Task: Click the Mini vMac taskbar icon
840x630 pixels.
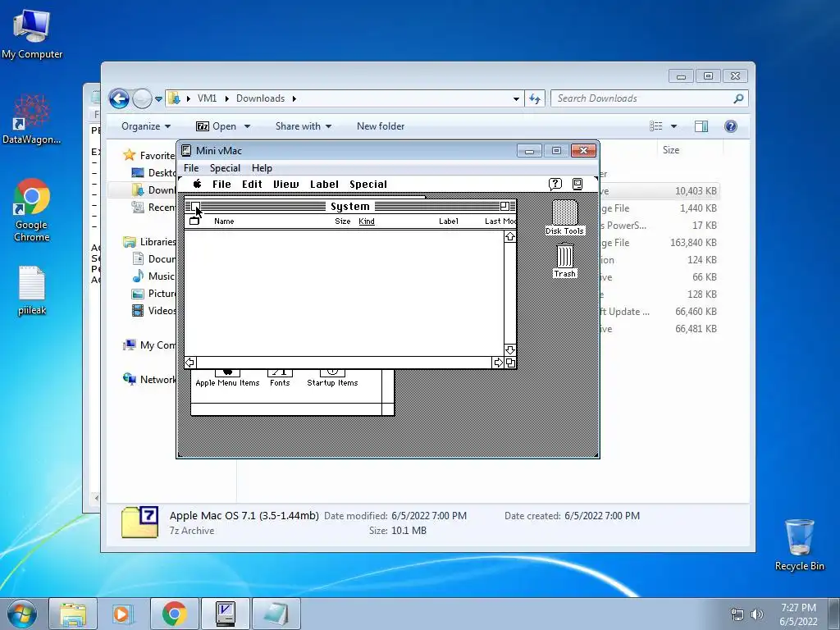Action: [225, 614]
